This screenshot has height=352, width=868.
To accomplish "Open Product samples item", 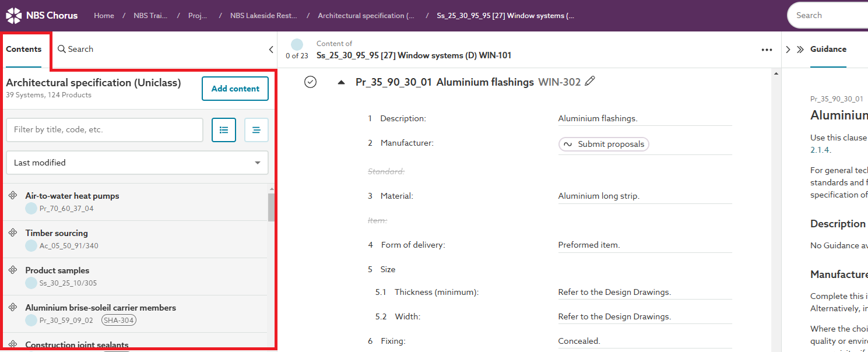I will point(57,270).
